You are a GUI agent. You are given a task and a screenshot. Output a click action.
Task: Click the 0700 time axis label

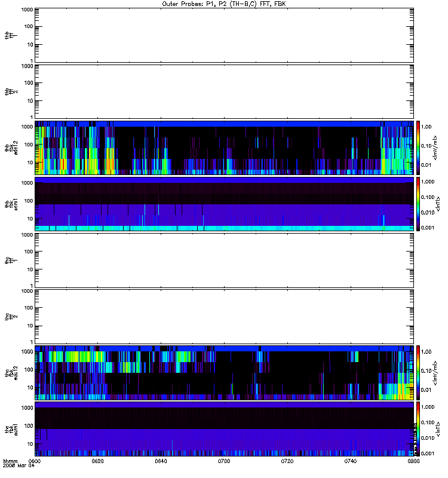(x=224, y=461)
